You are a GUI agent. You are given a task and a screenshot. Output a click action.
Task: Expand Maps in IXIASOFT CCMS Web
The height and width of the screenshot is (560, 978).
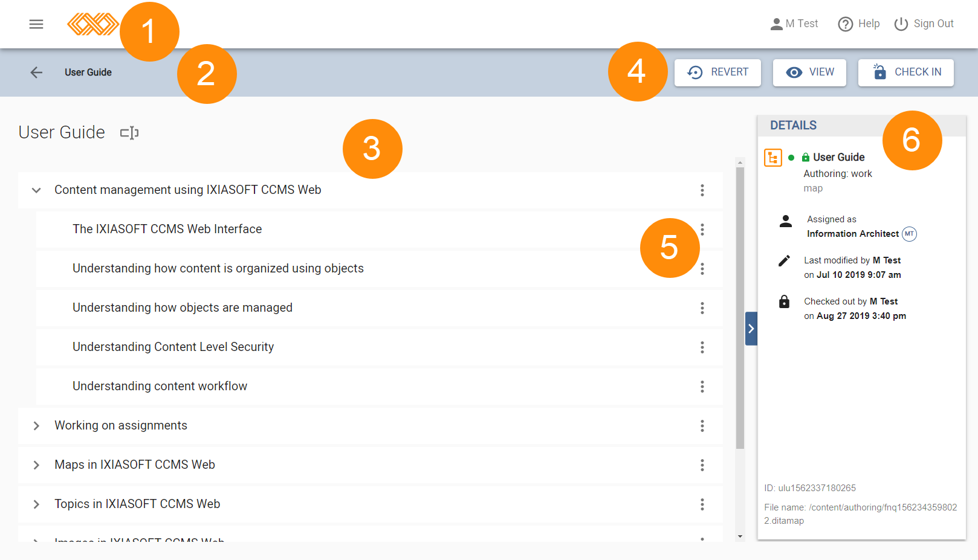(x=36, y=465)
